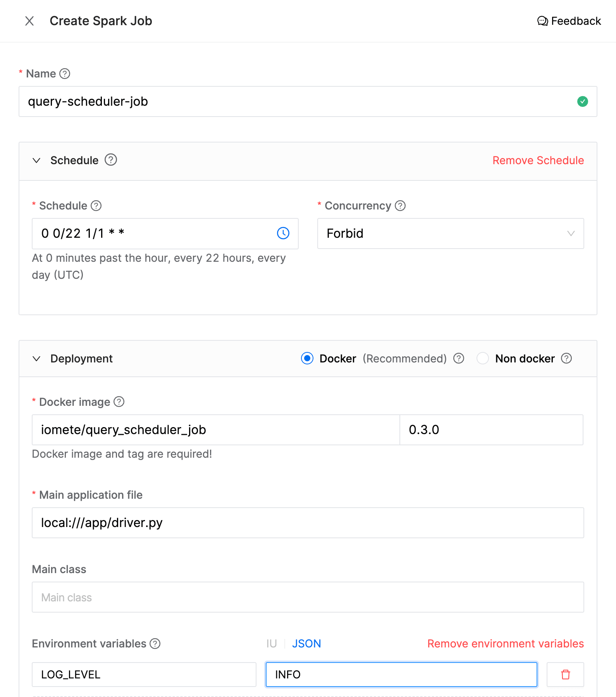Click the 'Docker image and tag are required!' text
The image size is (616, 697).
[122, 454]
